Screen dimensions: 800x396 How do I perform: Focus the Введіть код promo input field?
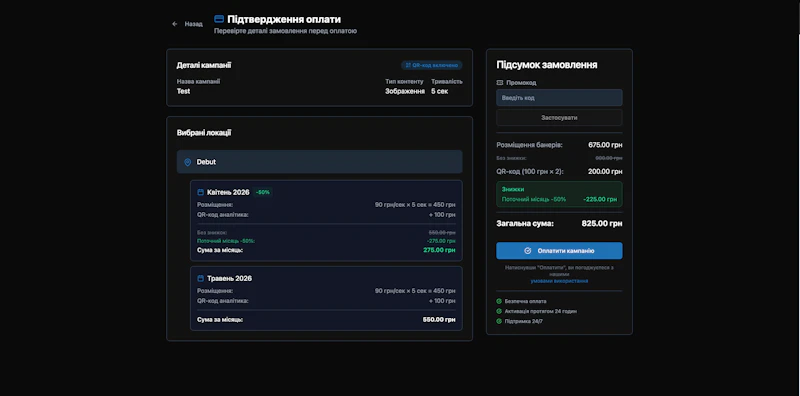[559, 97]
